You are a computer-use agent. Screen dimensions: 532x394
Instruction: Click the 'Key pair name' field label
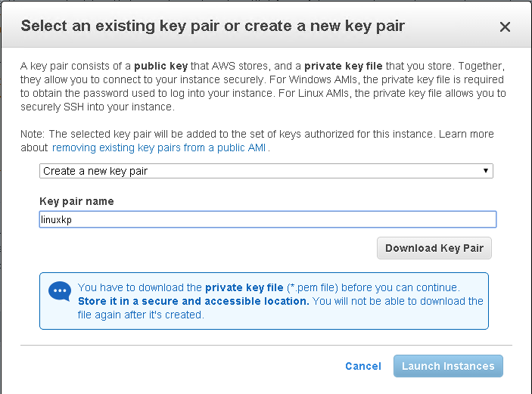tap(76, 201)
